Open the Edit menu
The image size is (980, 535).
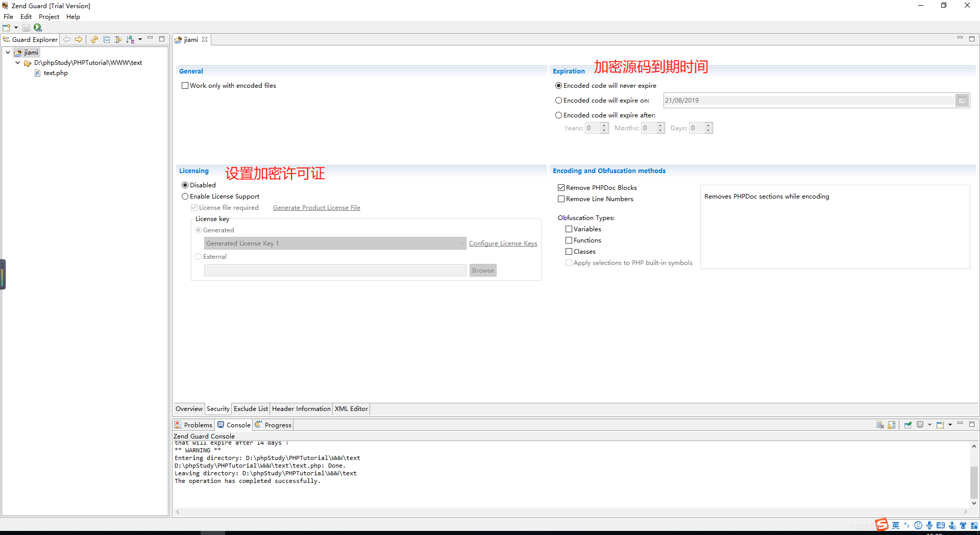coord(26,16)
